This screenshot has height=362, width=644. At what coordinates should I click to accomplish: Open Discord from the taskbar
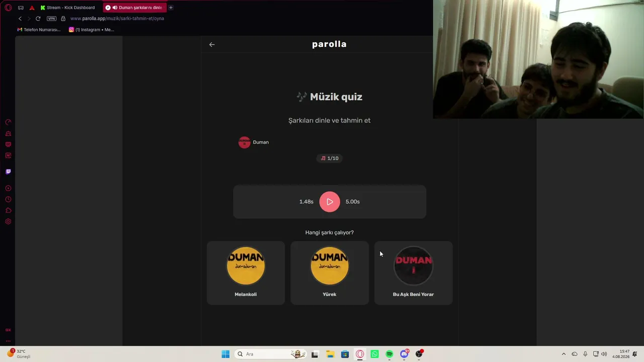pyautogui.click(x=405, y=354)
